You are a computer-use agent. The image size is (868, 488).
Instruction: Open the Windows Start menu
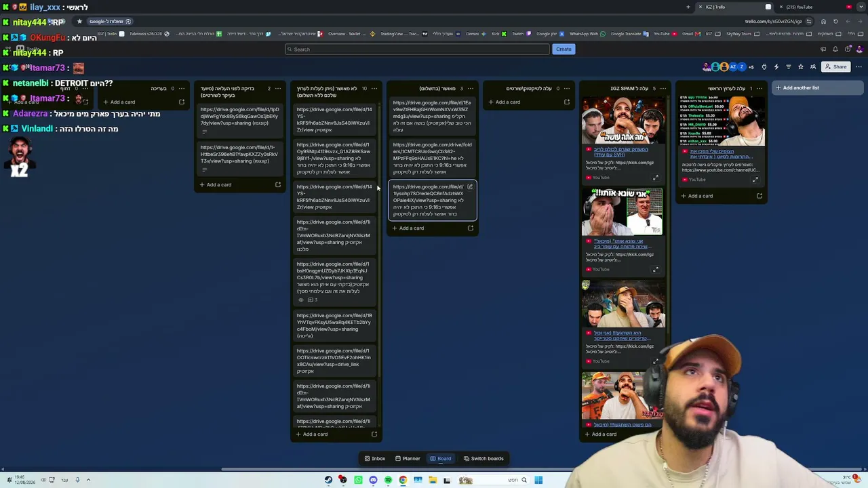click(x=538, y=480)
